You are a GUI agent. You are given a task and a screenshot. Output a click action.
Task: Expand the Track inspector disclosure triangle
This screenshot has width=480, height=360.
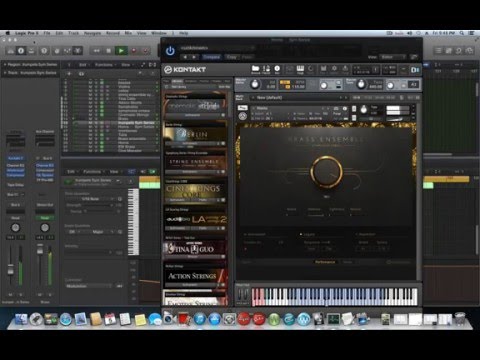tap(5, 73)
